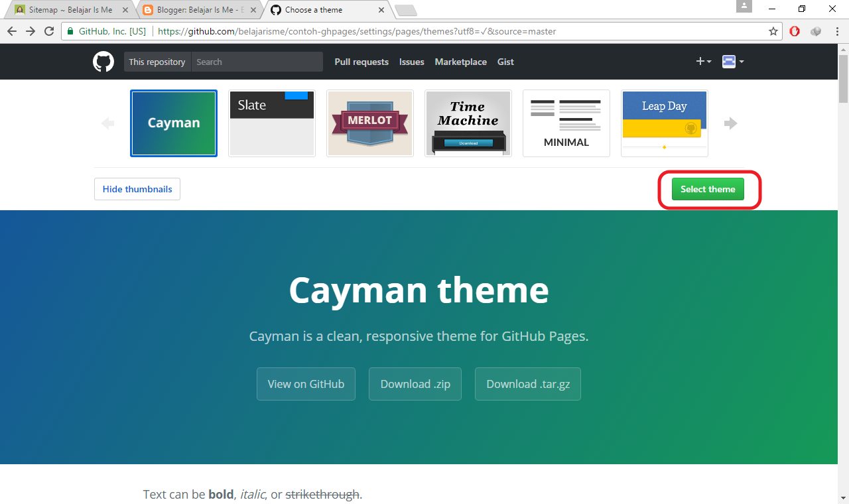Open Gist from the header
The width and height of the screenshot is (849, 504).
tap(506, 62)
